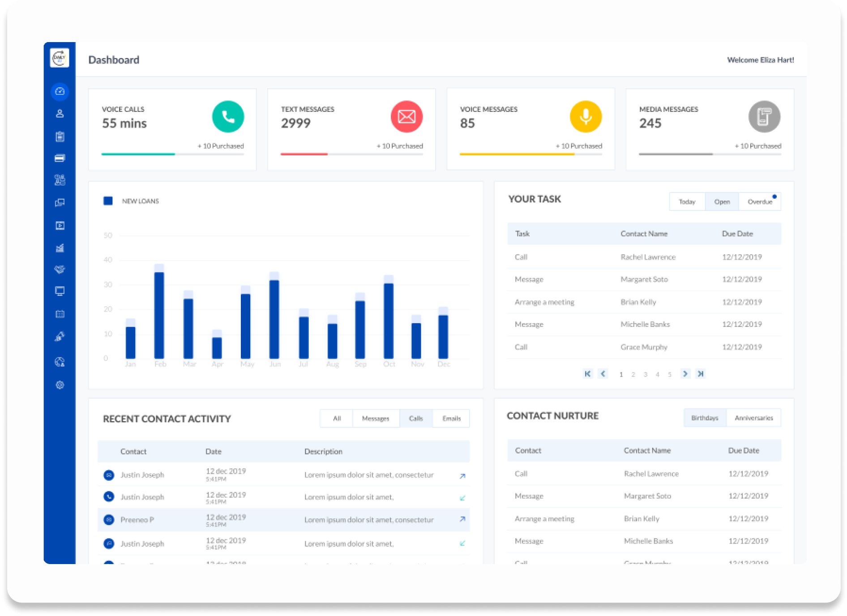Click the 'Preeneo P' contact name
847x616 pixels.
point(137,520)
